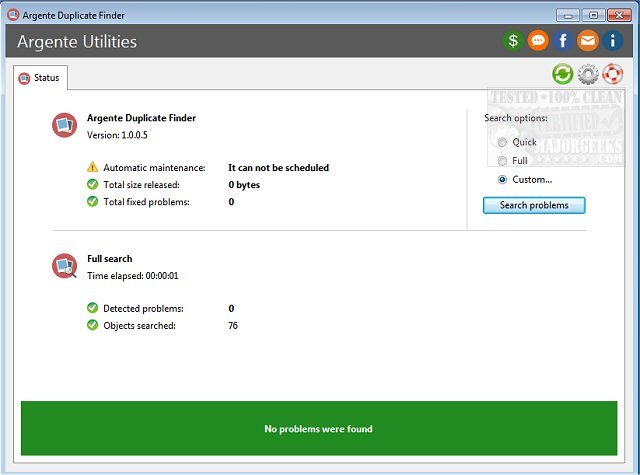Click the green dollar donate icon
The height and width of the screenshot is (475, 640).
tap(514, 42)
